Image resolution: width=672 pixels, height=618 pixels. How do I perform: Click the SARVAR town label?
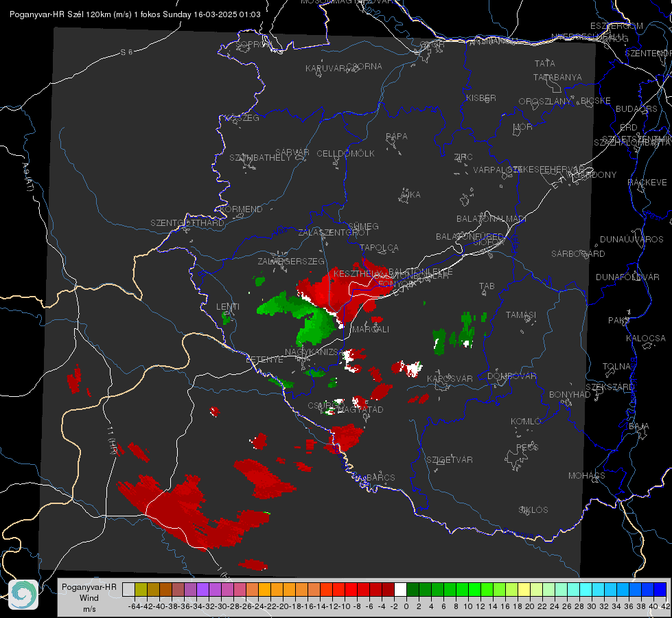292,152
